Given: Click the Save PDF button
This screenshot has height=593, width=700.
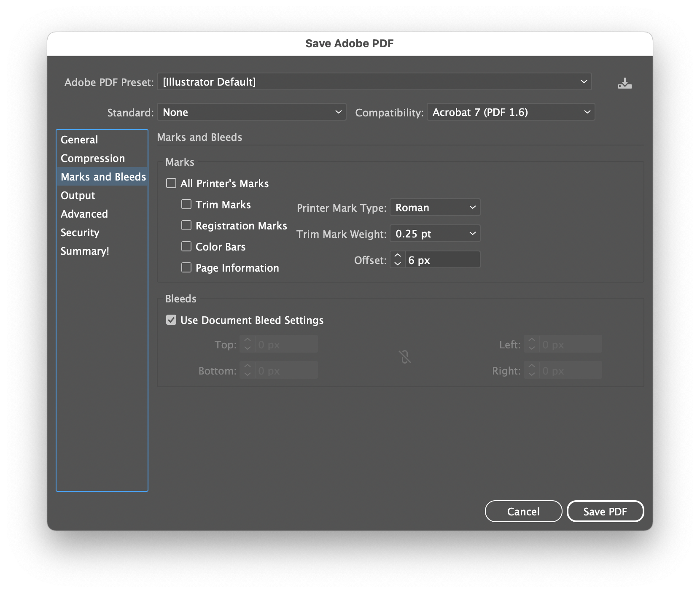Looking at the screenshot, I should click(605, 511).
